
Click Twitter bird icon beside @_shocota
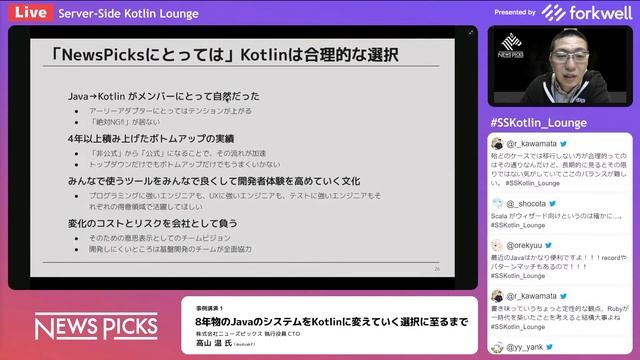point(553,203)
